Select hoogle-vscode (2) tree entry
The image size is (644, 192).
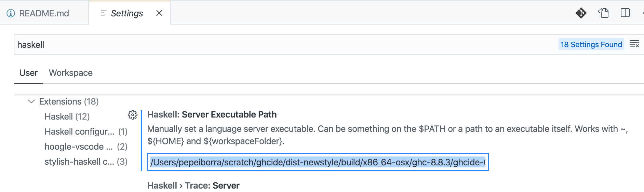pos(86,147)
